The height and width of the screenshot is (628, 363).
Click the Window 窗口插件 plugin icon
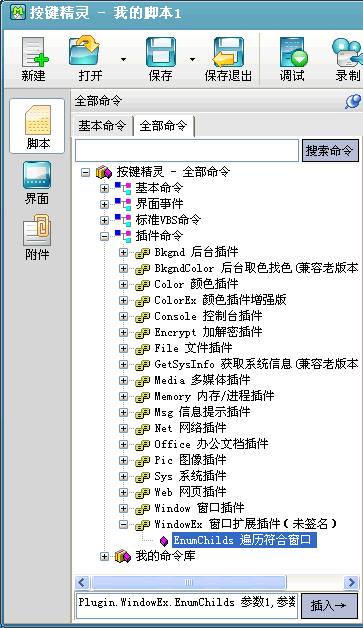pos(142,509)
